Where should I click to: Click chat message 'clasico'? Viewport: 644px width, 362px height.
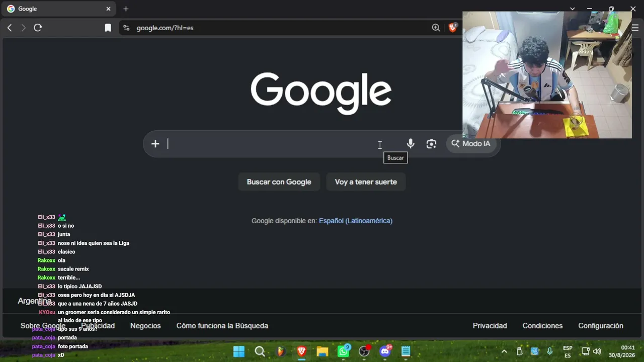tap(66, 252)
